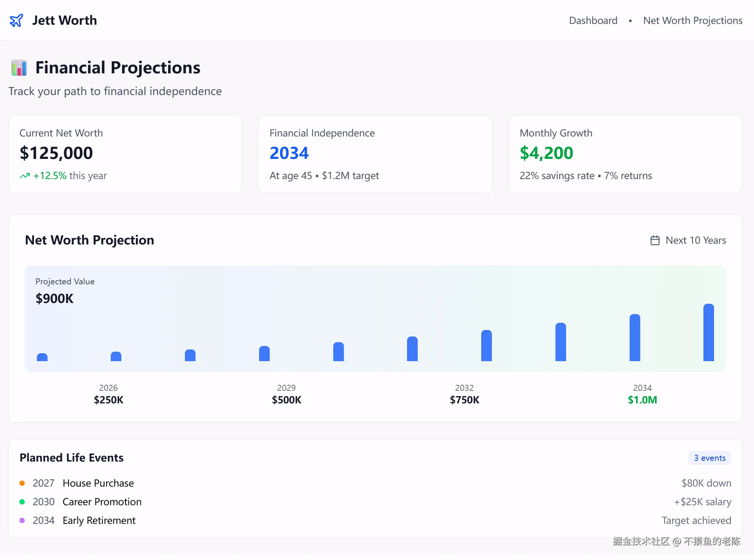
Task: Select the 2030 Career Promotion event row
Action: (102, 502)
